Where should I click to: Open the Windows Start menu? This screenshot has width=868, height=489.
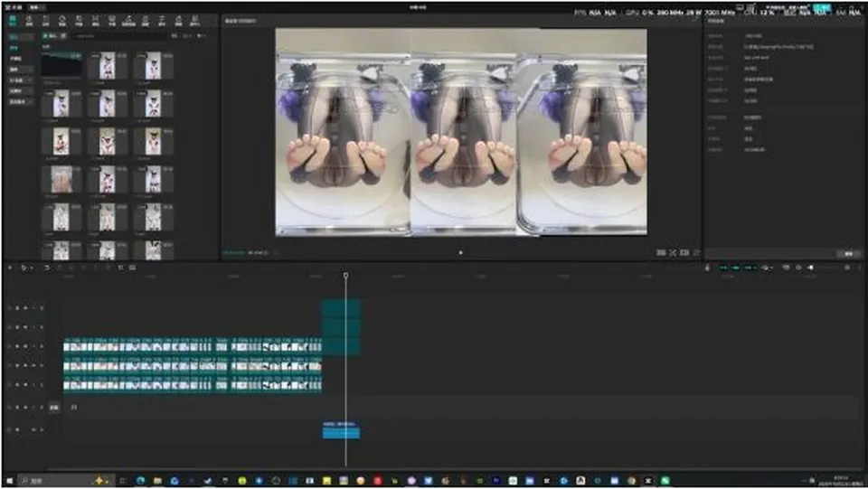9,481
